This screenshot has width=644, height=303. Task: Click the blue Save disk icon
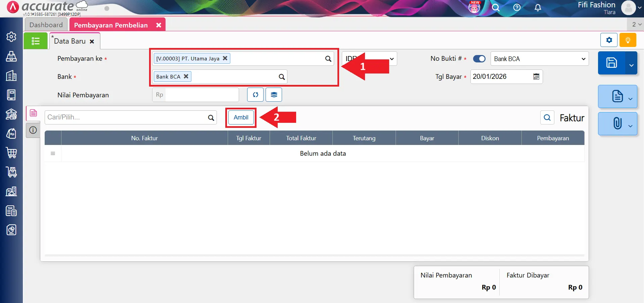[x=611, y=63]
